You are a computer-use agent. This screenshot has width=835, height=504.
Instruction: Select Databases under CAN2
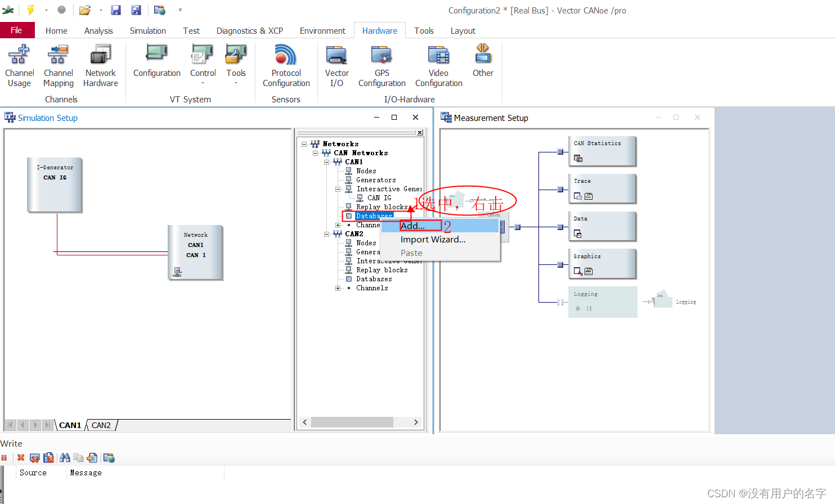tap(374, 279)
